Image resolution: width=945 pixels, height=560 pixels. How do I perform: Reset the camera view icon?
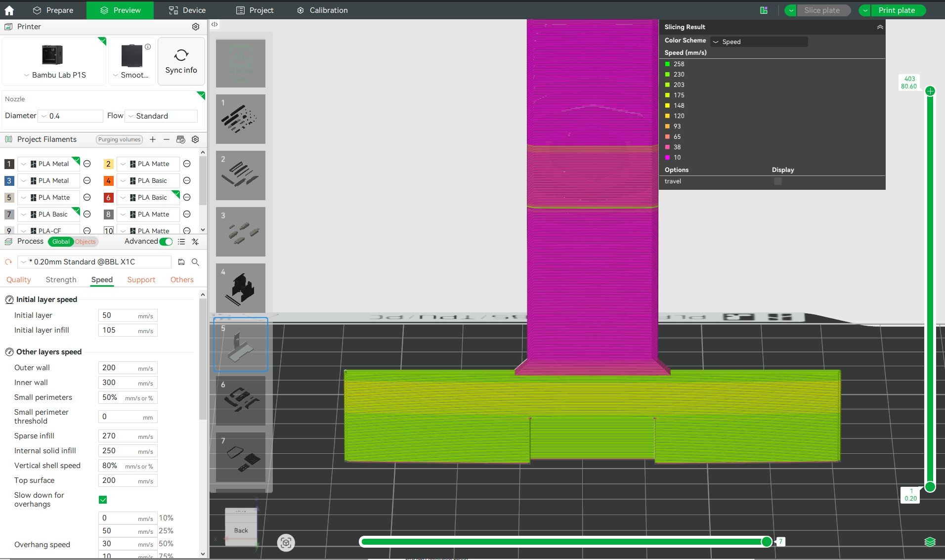pos(286,543)
